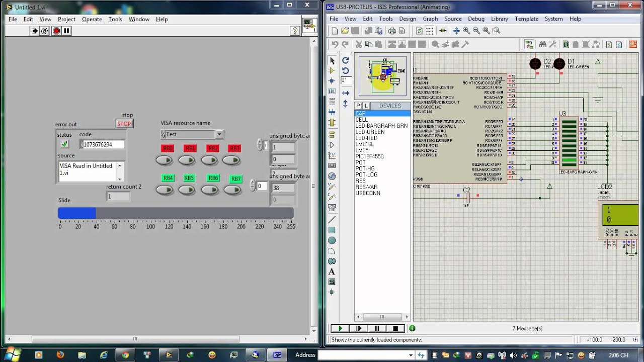Click the ISIS overview thumbnail

[x=382, y=76]
